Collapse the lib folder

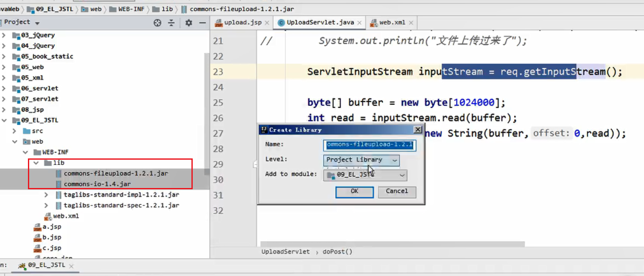pyautogui.click(x=36, y=163)
